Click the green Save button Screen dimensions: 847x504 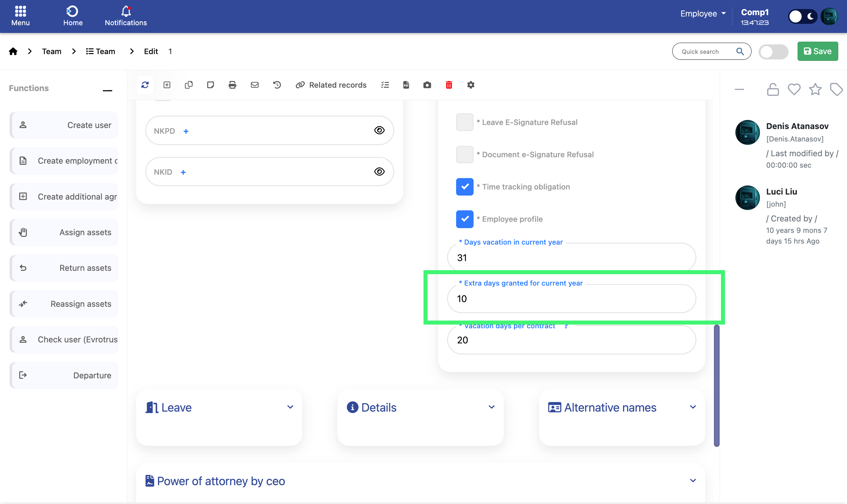[x=817, y=51]
